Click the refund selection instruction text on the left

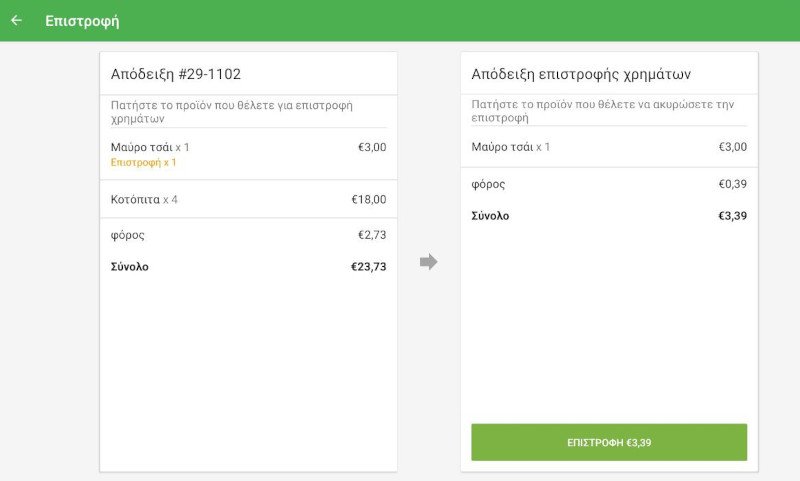point(231,111)
